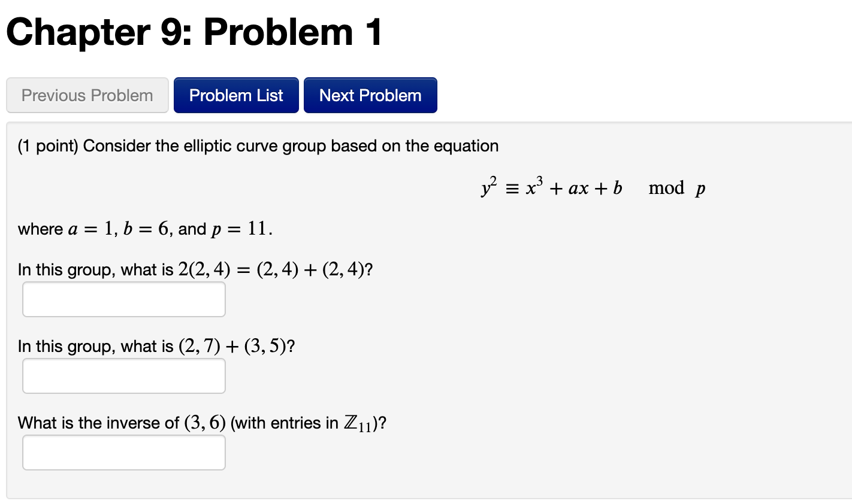852x504 pixels.
Task: Advance using the Next Problem control
Action: pyautogui.click(x=370, y=95)
